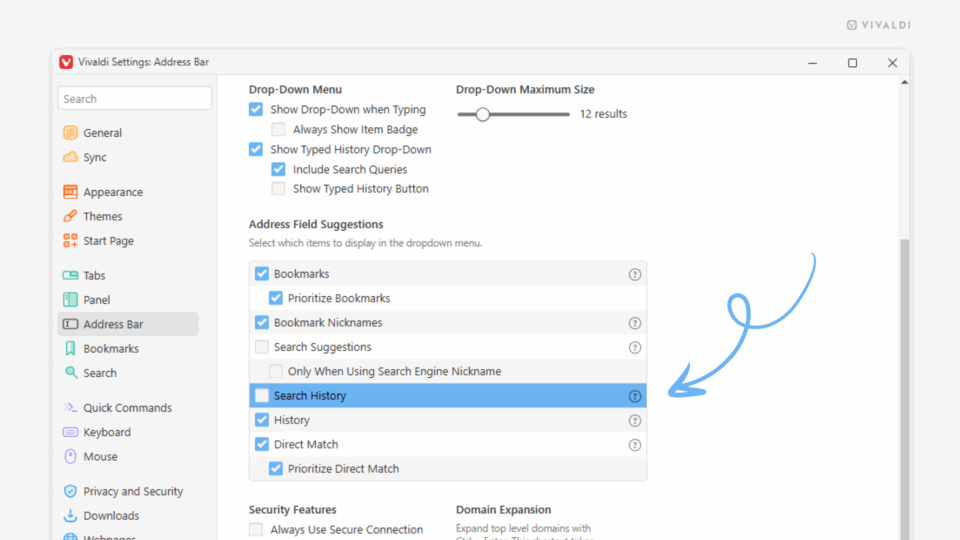Enable Always Show Item Badge

pyautogui.click(x=279, y=129)
